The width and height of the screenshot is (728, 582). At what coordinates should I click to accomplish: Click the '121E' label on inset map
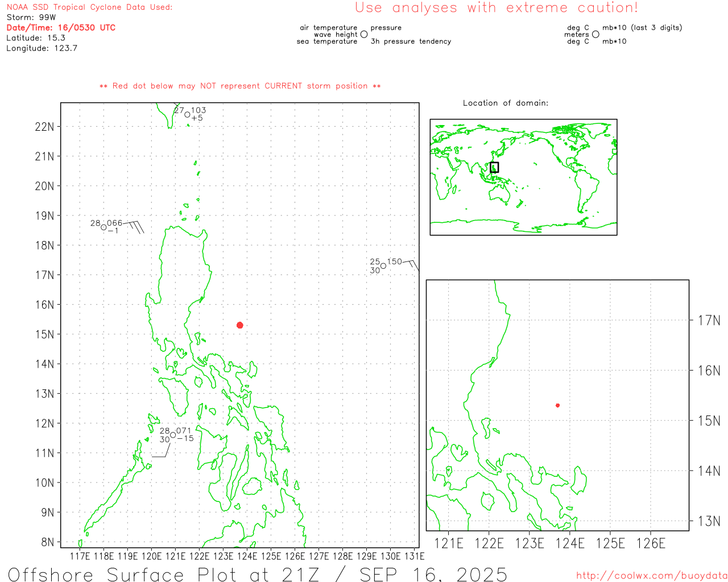pyautogui.click(x=449, y=543)
